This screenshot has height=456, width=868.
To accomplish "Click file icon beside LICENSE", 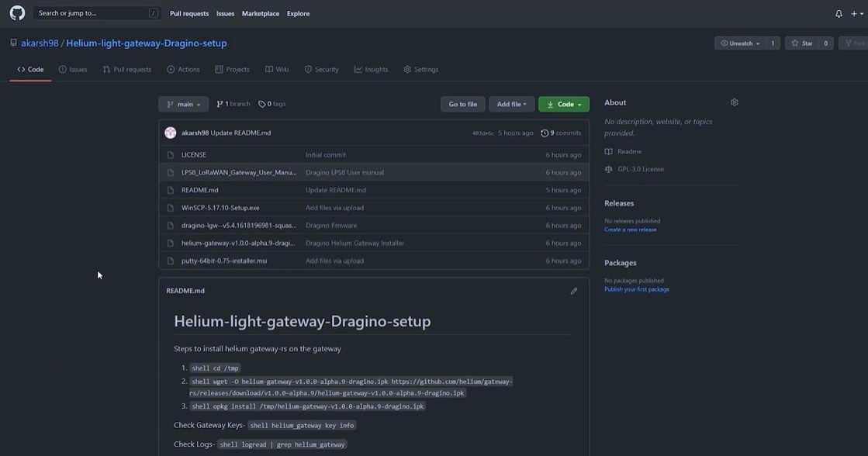I will tap(171, 155).
